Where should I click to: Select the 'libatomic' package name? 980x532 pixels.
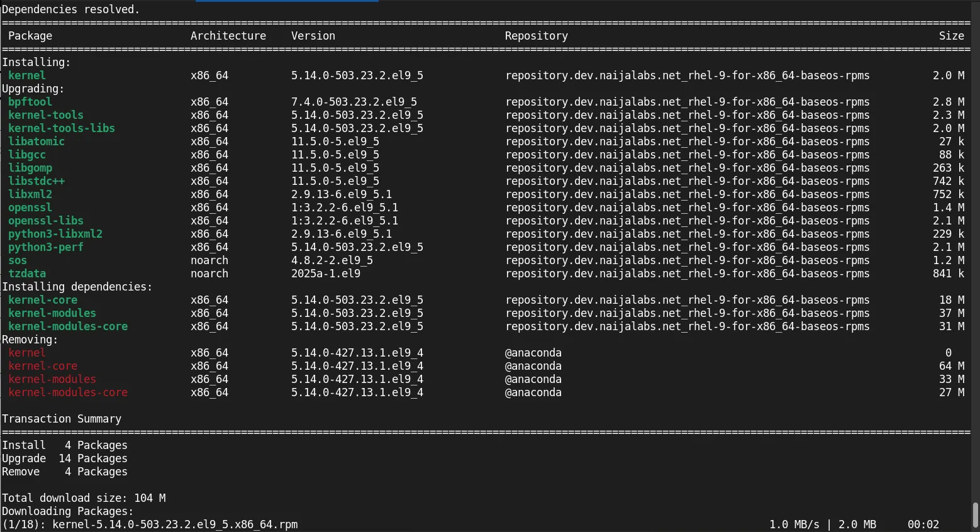(x=36, y=141)
